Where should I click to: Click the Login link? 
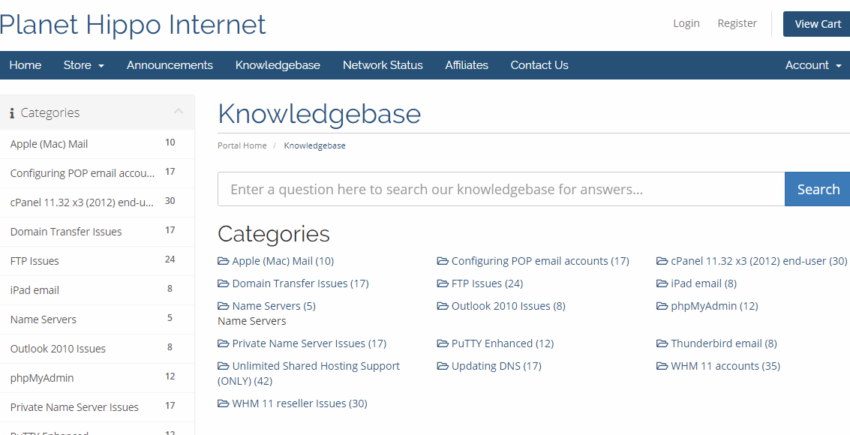pyautogui.click(x=686, y=23)
